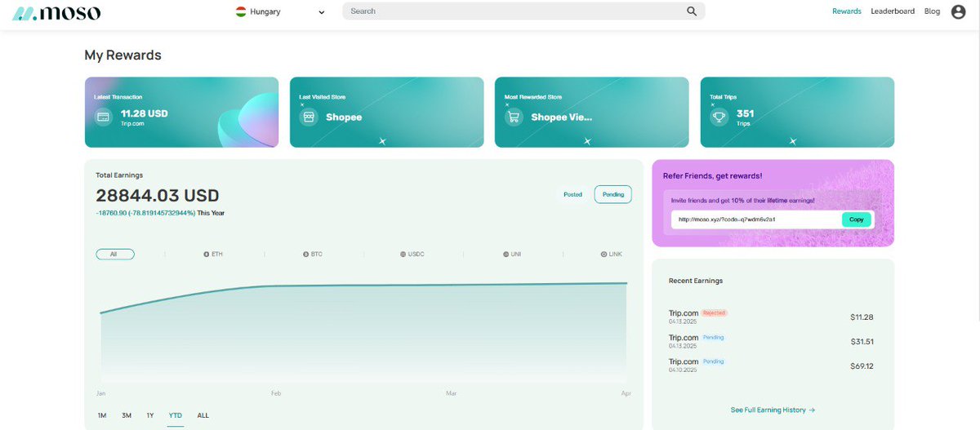
Task: Click the referral URL field
Action: pos(757,219)
